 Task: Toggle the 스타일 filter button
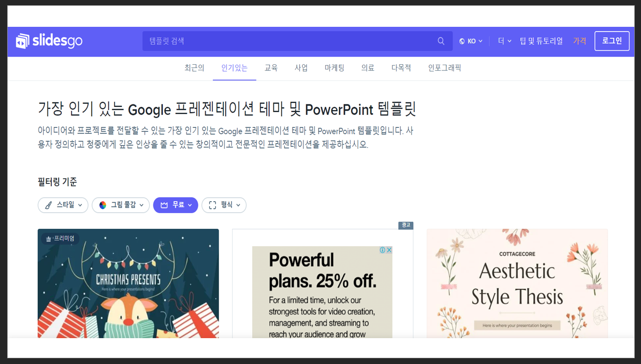click(x=63, y=205)
